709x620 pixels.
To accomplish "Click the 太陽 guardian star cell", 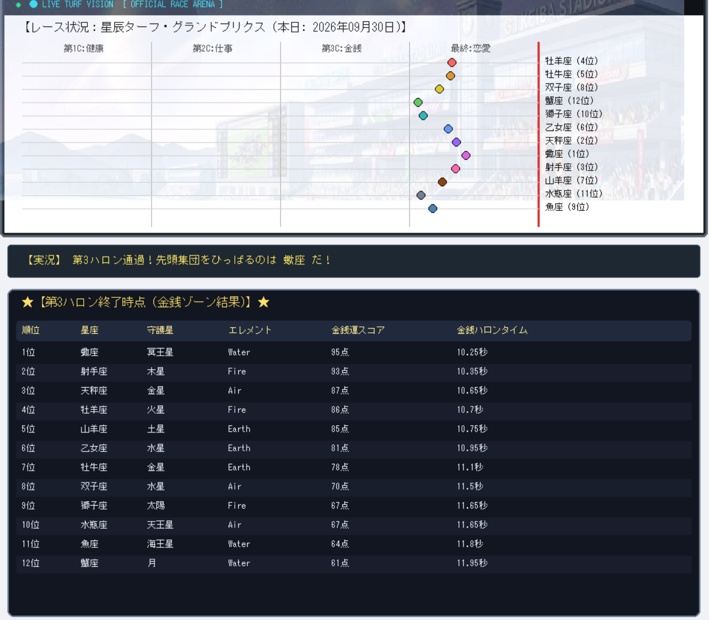I will [156, 506].
